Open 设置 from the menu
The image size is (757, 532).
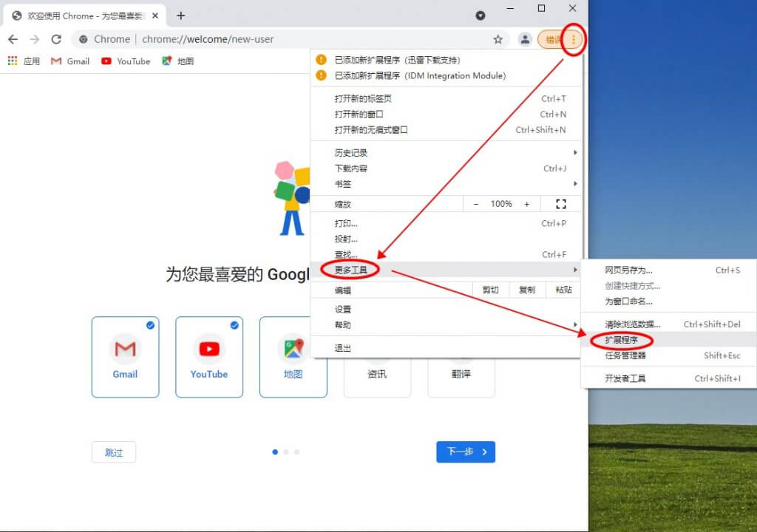(x=445, y=309)
